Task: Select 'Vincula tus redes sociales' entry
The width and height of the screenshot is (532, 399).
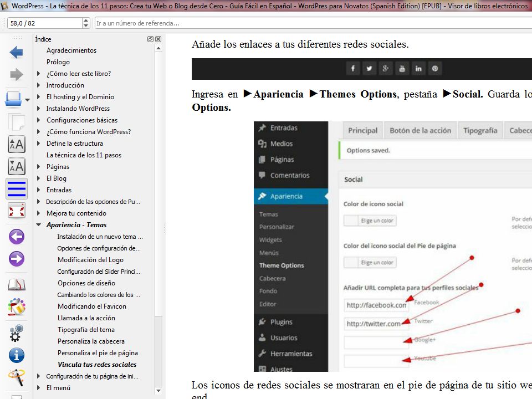Action: pyautogui.click(x=97, y=365)
